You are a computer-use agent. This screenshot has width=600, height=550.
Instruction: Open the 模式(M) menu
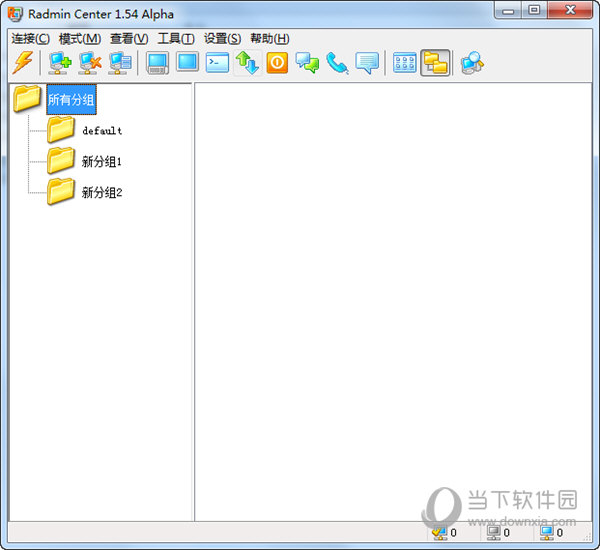tap(80, 39)
